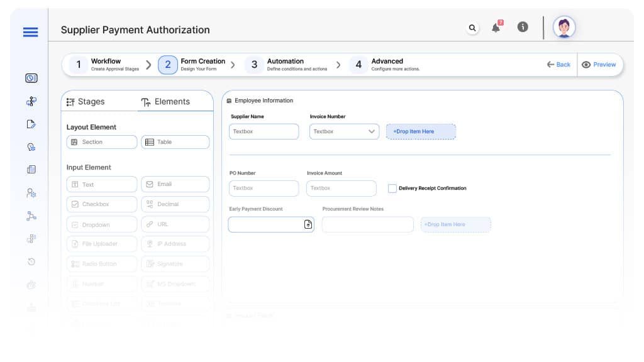
Task: Click the user settings sidebar icon
Action: (31, 193)
